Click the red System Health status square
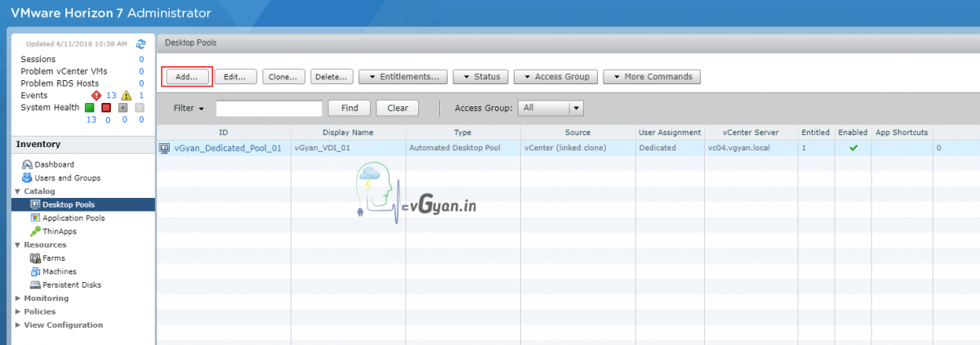This screenshot has height=345, width=980. click(x=106, y=107)
